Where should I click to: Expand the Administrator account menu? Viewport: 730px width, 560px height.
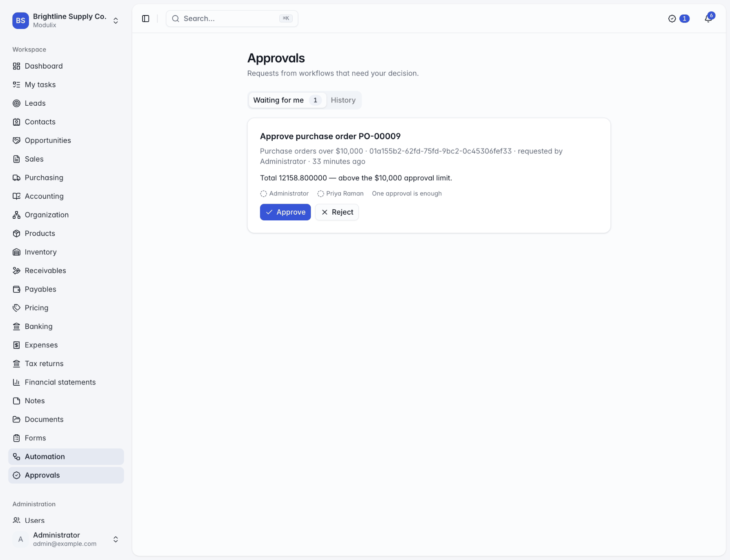(66, 539)
